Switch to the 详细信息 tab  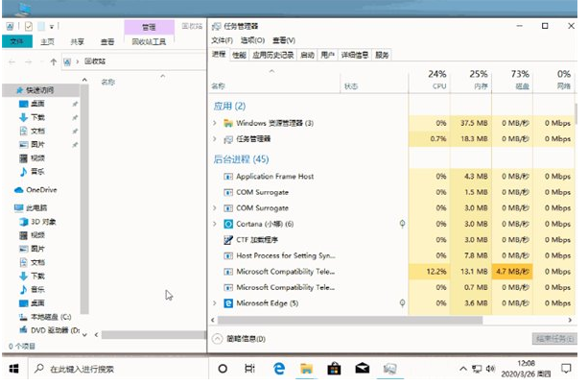pos(355,55)
